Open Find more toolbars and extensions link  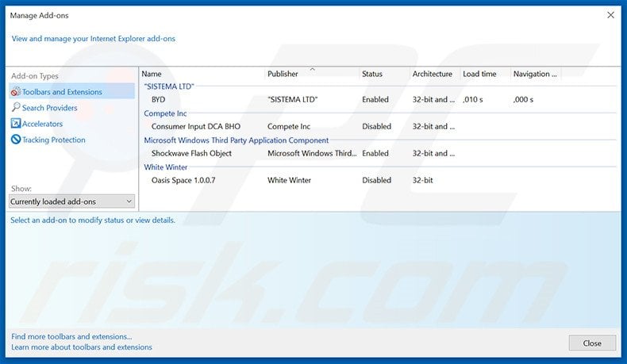71,336
